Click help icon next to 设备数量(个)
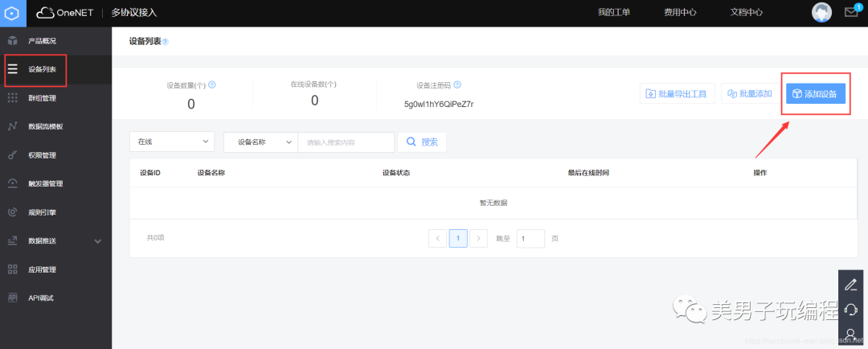Screen dimensions: 868x349 211,85
